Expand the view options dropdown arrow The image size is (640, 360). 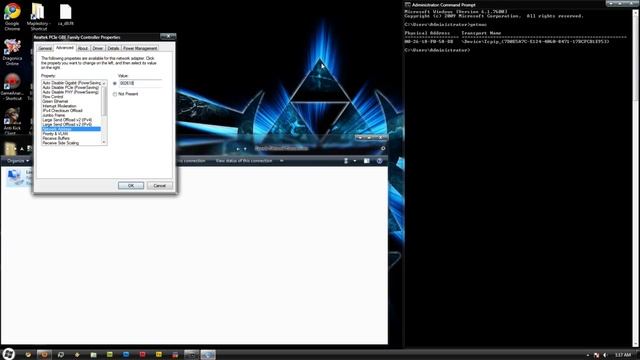pos(355,161)
